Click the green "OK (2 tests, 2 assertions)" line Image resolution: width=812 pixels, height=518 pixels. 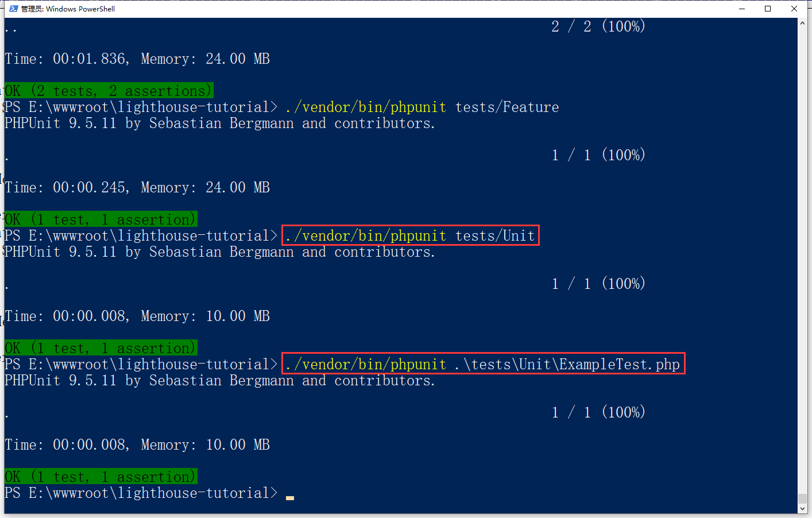tap(109, 91)
